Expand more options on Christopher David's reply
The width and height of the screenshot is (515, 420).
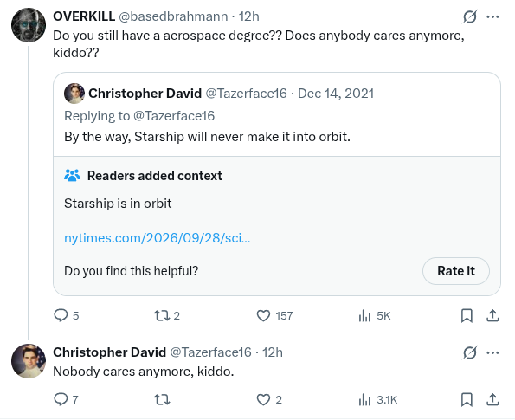(x=492, y=352)
